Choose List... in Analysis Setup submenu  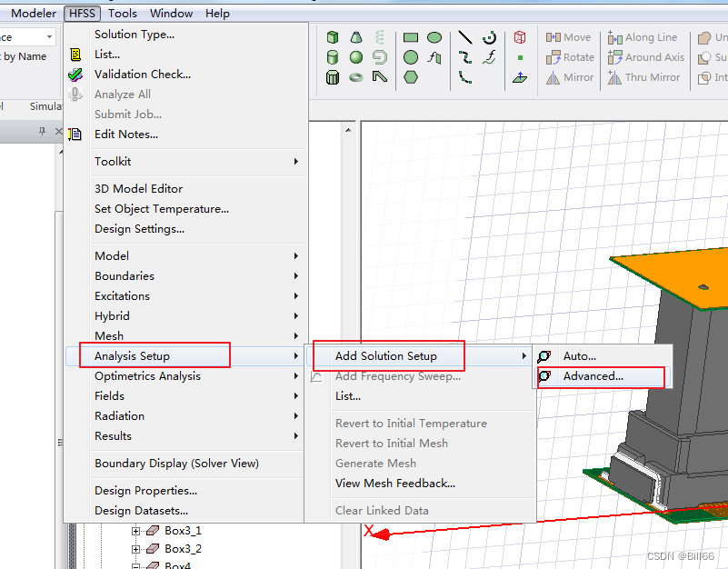point(420,396)
